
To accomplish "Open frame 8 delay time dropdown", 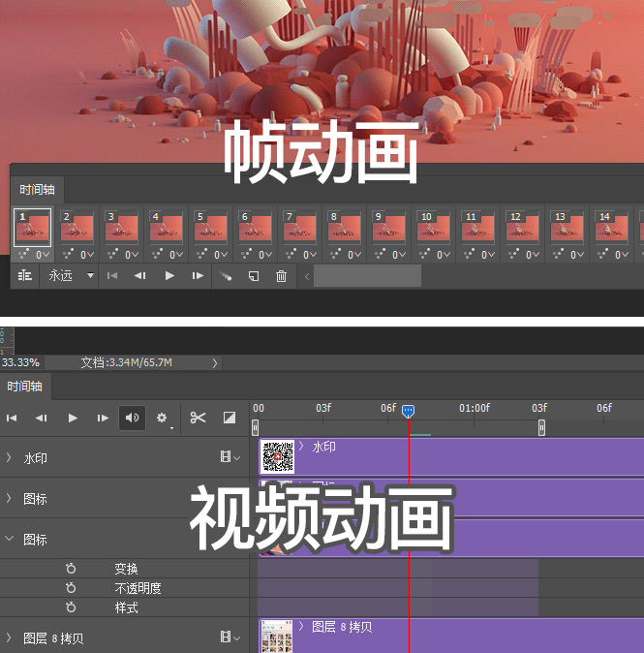I will click(354, 255).
